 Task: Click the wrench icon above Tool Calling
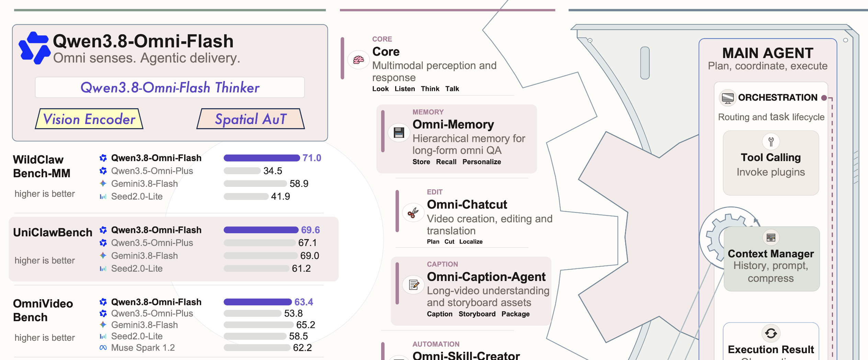(x=771, y=142)
